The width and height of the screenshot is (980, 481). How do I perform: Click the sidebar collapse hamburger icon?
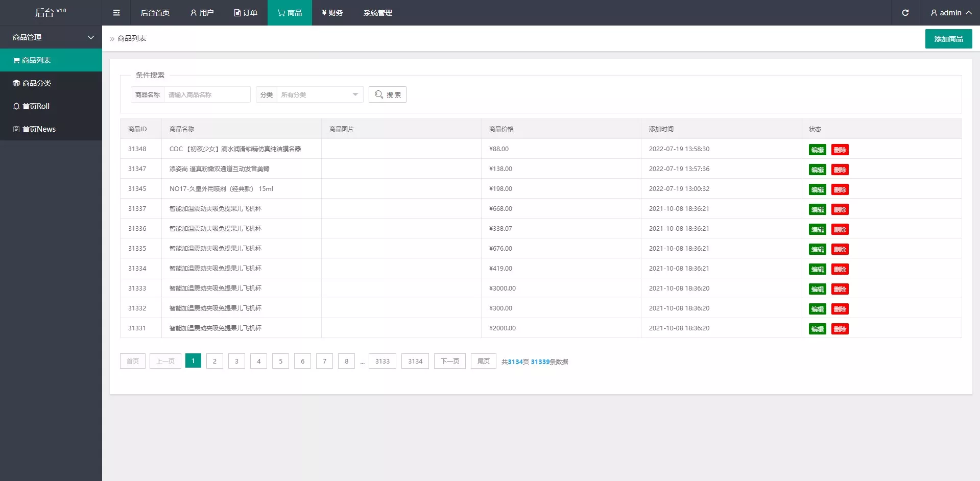click(x=116, y=13)
